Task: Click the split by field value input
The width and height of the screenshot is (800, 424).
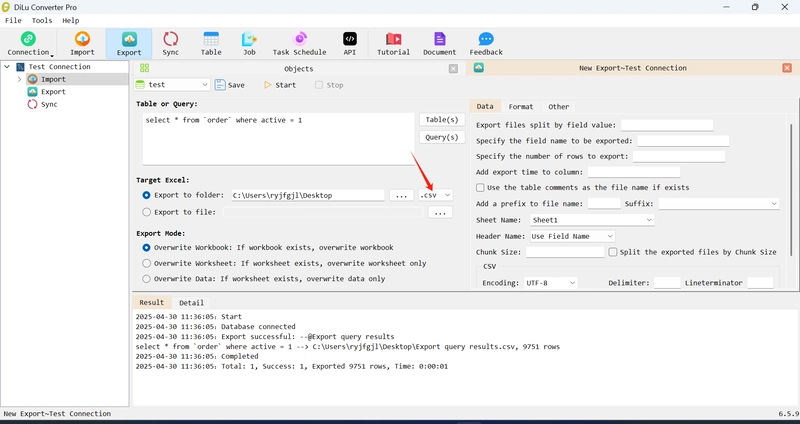Action: point(666,125)
